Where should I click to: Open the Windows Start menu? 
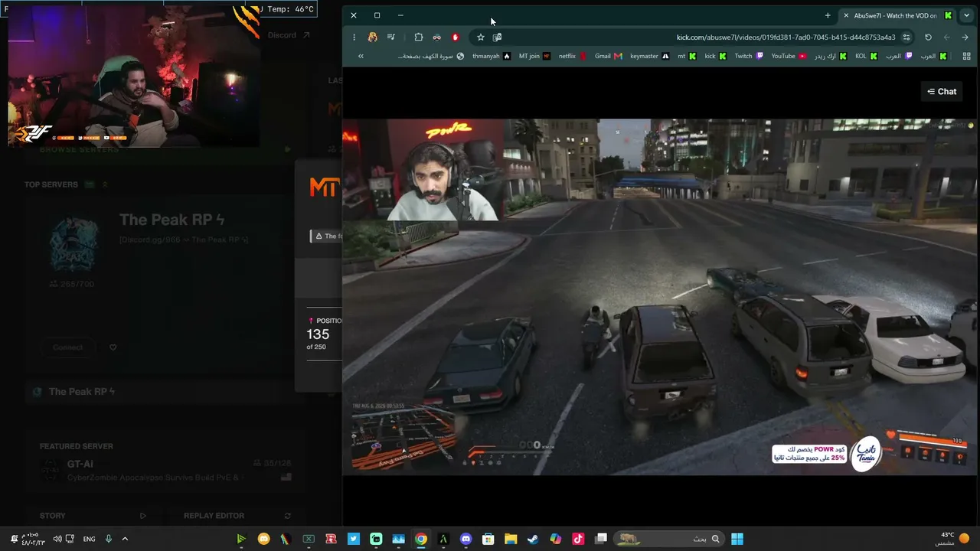point(737,539)
